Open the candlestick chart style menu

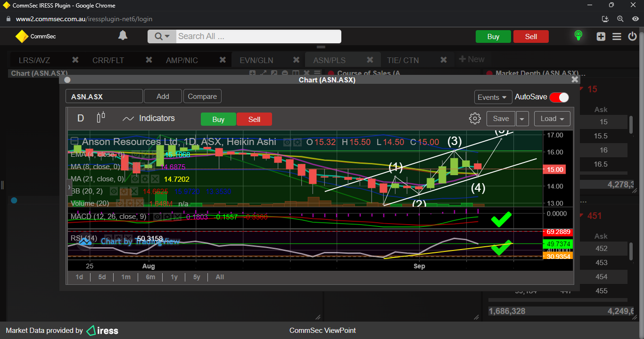click(101, 118)
